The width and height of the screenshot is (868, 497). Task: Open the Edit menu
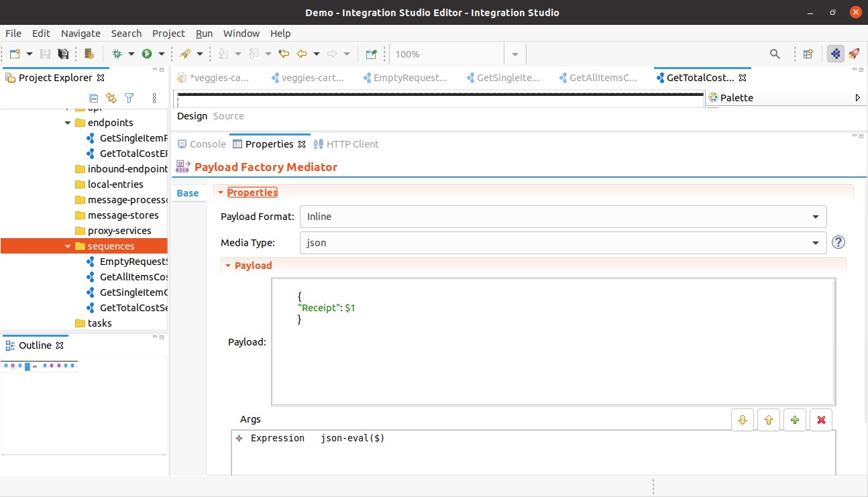point(41,34)
